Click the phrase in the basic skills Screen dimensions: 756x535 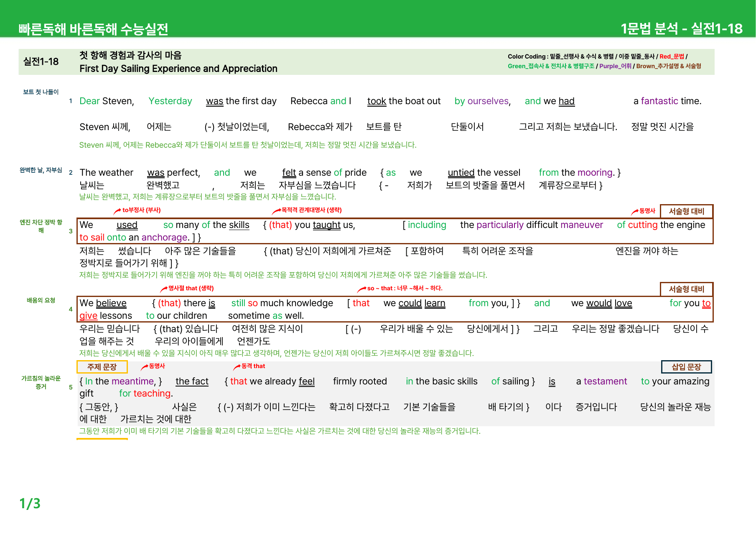(441, 381)
